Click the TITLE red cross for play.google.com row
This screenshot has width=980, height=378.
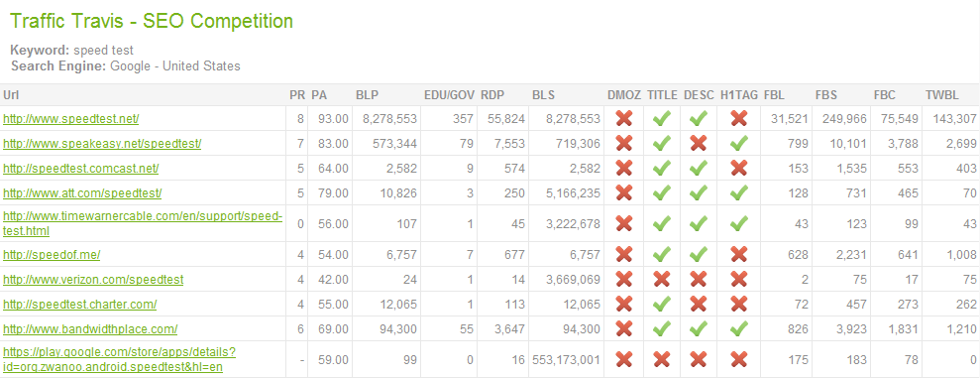pyautogui.click(x=662, y=359)
